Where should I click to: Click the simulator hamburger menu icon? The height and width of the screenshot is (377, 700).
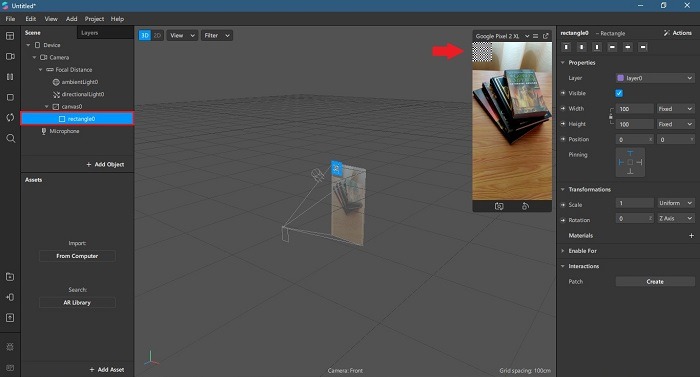535,36
